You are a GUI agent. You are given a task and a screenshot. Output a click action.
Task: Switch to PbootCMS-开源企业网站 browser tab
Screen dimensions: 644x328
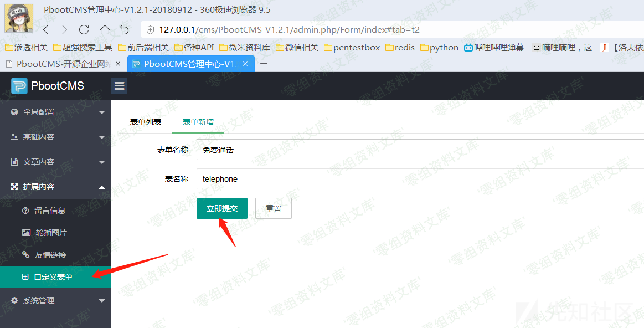pos(63,64)
